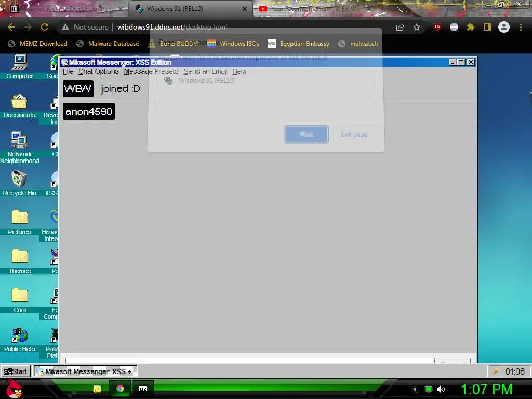Open Egyptian Embassy bookmark

pos(299,44)
